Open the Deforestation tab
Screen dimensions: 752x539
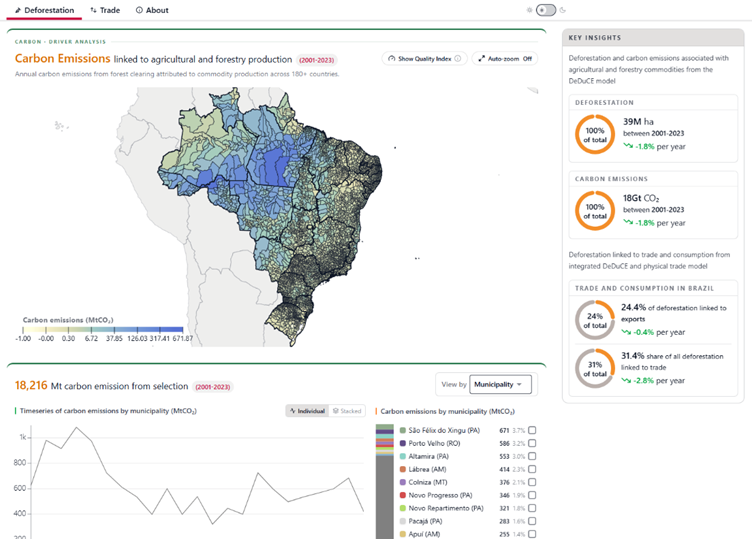44,10
